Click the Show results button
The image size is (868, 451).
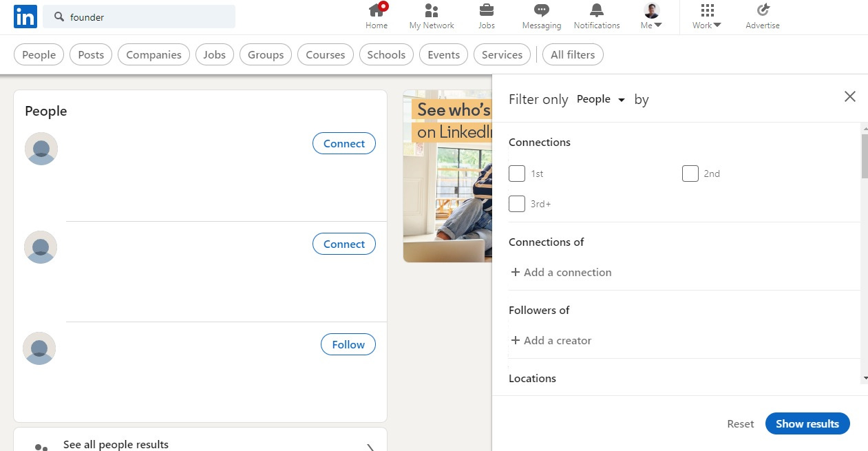(x=807, y=423)
